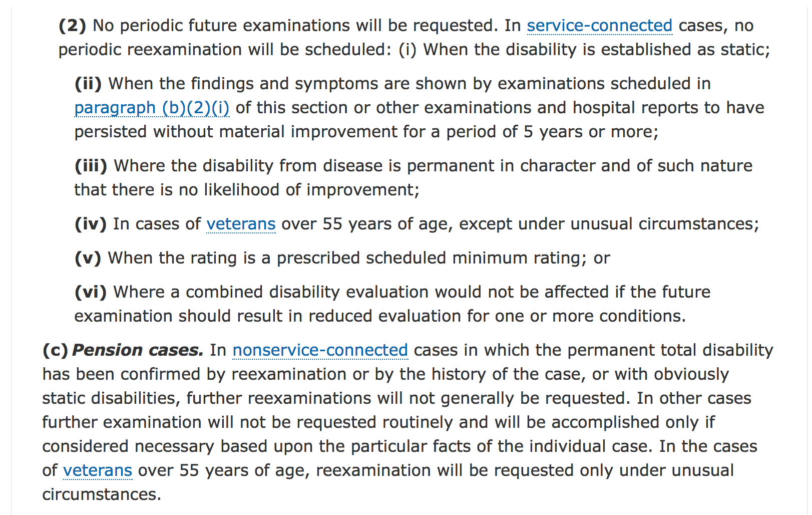Viewport: 812px width, 515px height.
Task: Open the "nonservice-connected" link
Action: point(320,350)
